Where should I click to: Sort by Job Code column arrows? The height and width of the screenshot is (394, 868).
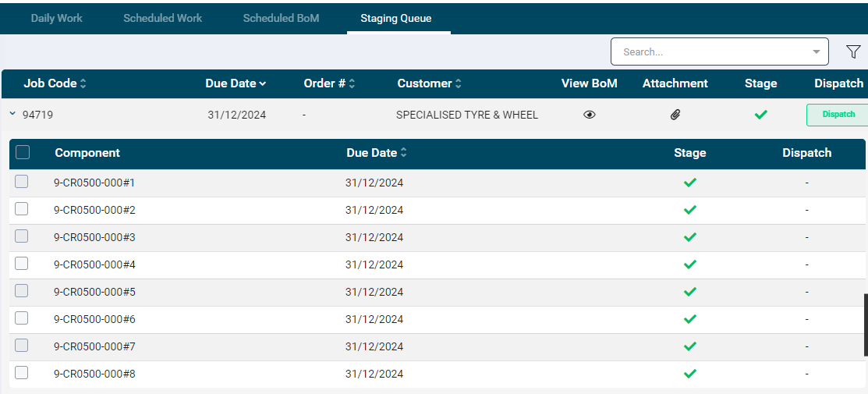coord(83,83)
